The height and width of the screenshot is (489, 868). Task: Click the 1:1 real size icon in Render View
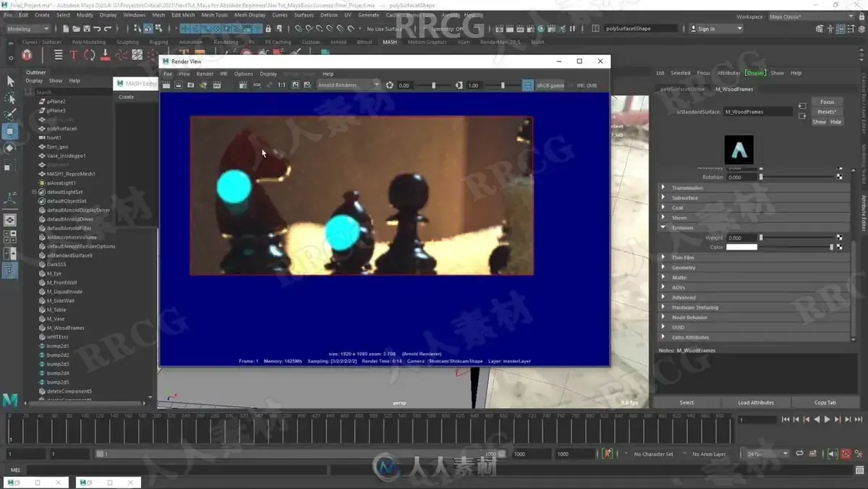[281, 85]
